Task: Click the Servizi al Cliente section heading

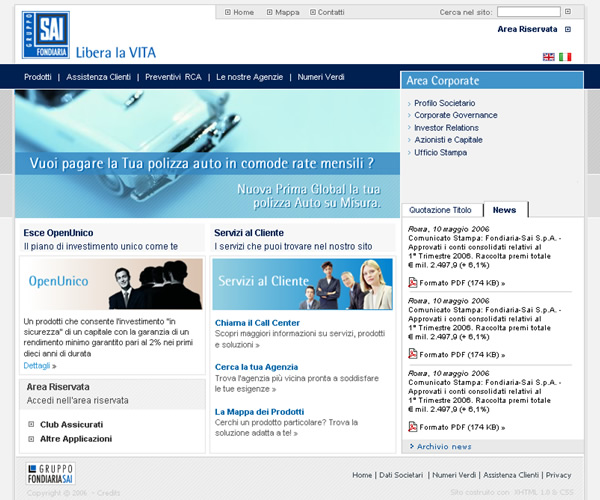Action: 249,233
